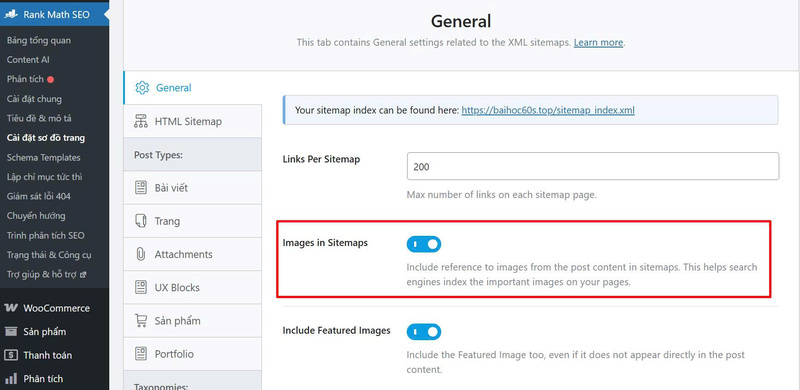Open Rank Math SEO menu

pyautogui.click(x=55, y=15)
